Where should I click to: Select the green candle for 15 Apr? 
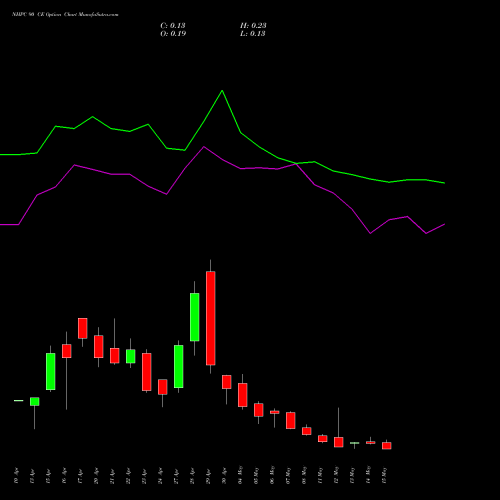click(50, 371)
